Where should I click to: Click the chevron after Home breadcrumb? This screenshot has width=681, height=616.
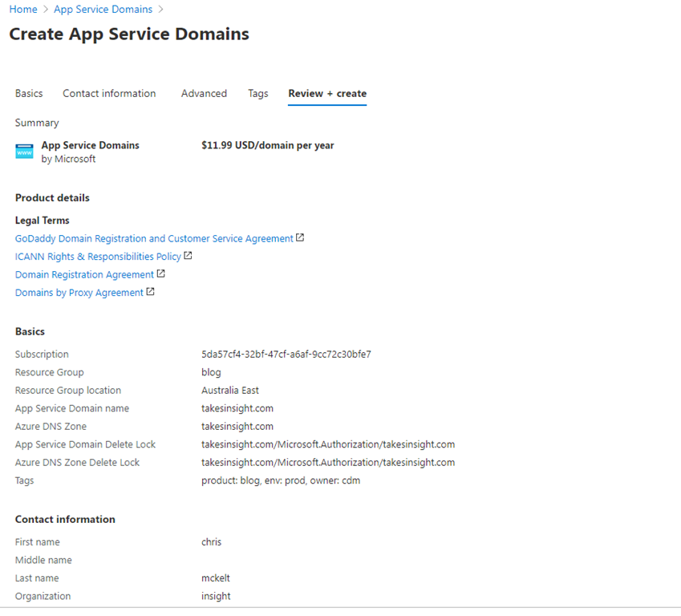coord(46,10)
